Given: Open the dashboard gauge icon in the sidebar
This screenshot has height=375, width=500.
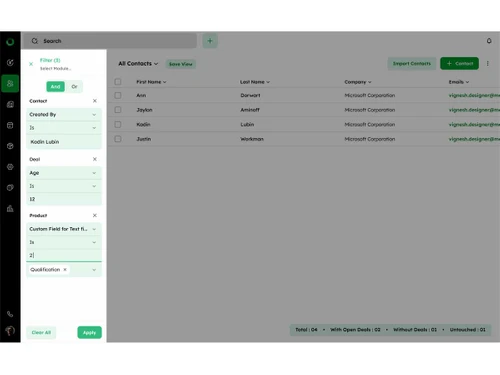Looking at the screenshot, I should pos(10,62).
